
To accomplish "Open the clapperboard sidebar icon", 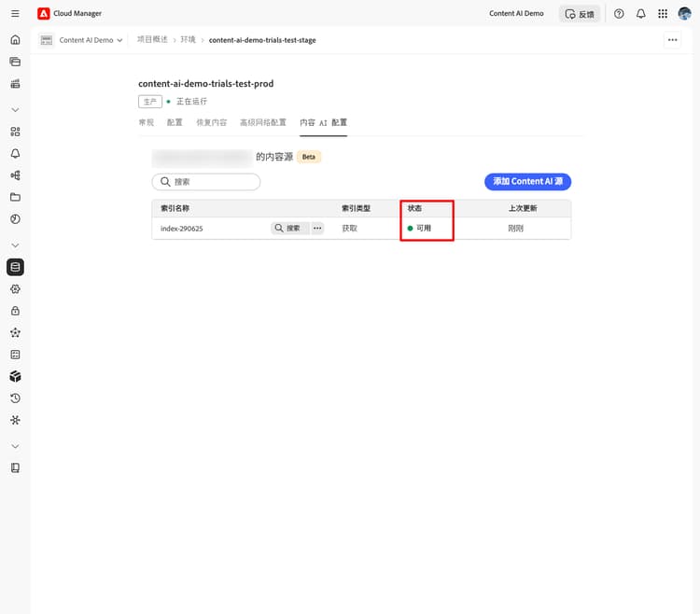I will [15, 83].
